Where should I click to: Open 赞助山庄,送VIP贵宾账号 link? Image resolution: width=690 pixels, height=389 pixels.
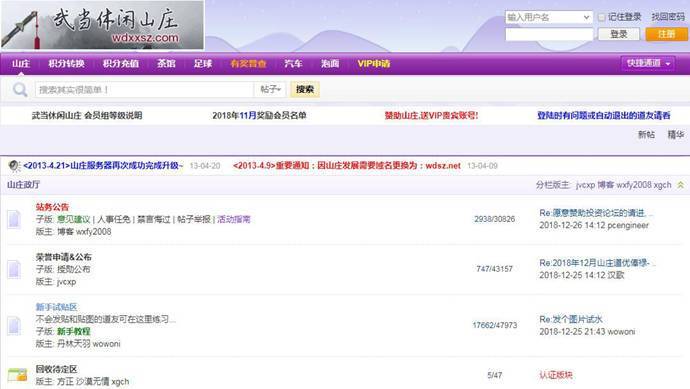(431, 116)
